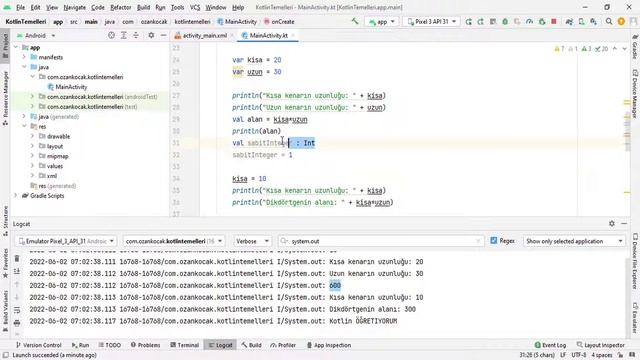
Task: Expand the manifests folder
Action: [x=24, y=57]
